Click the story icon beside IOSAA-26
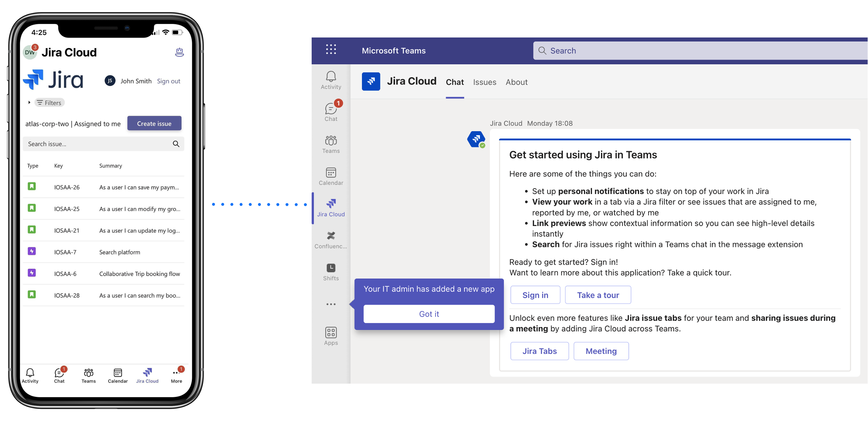The width and height of the screenshot is (868, 427). pos(32,187)
